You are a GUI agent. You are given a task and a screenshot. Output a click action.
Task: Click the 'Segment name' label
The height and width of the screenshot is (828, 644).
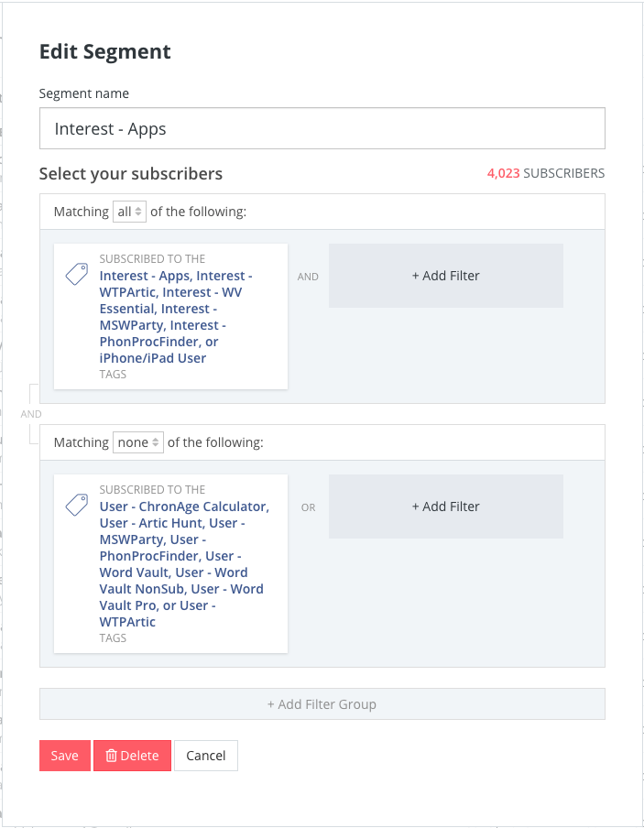coord(84,93)
